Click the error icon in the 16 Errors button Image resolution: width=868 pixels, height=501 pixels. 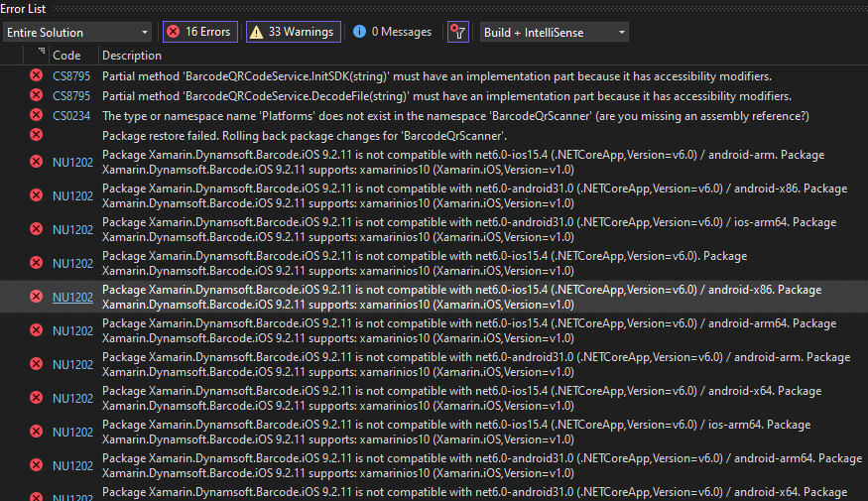tap(174, 32)
